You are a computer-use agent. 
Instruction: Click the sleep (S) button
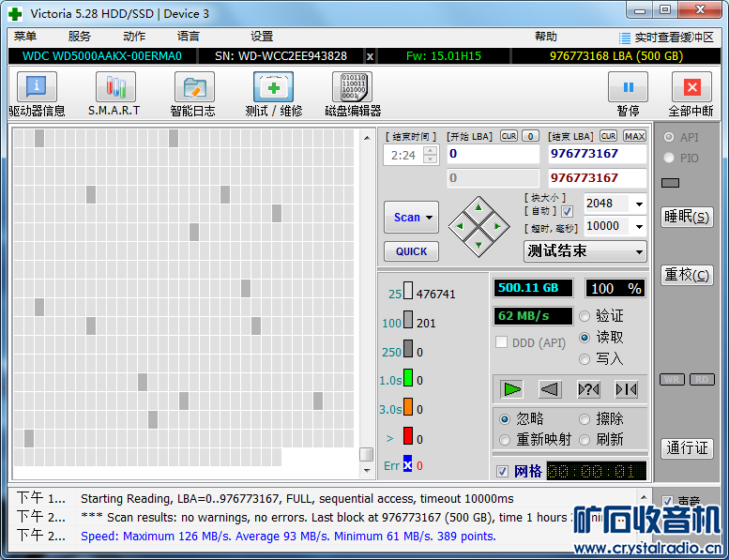tap(687, 217)
